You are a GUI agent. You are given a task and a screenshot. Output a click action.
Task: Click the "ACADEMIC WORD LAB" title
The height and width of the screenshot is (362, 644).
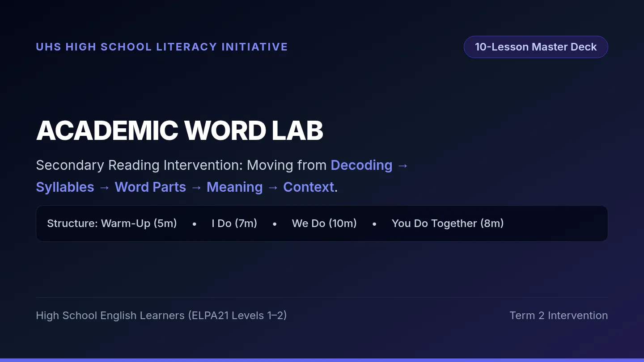tap(179, 130)
